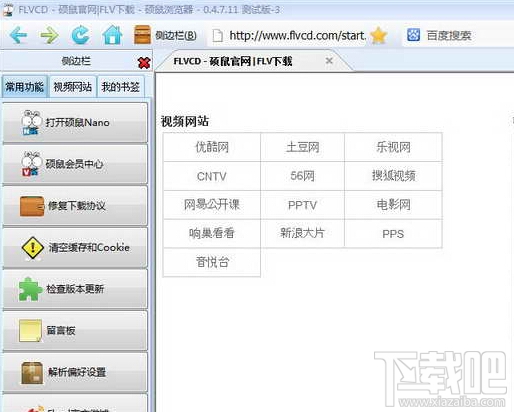The width and height of the screenshot is (514, 412).
Task: Click the 硕鼠会员中心 mascot icon
Action: [x=31, y=164]
